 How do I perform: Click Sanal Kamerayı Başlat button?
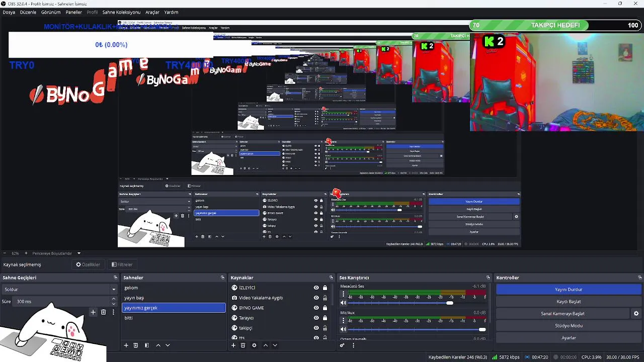(x=562, y=314)
